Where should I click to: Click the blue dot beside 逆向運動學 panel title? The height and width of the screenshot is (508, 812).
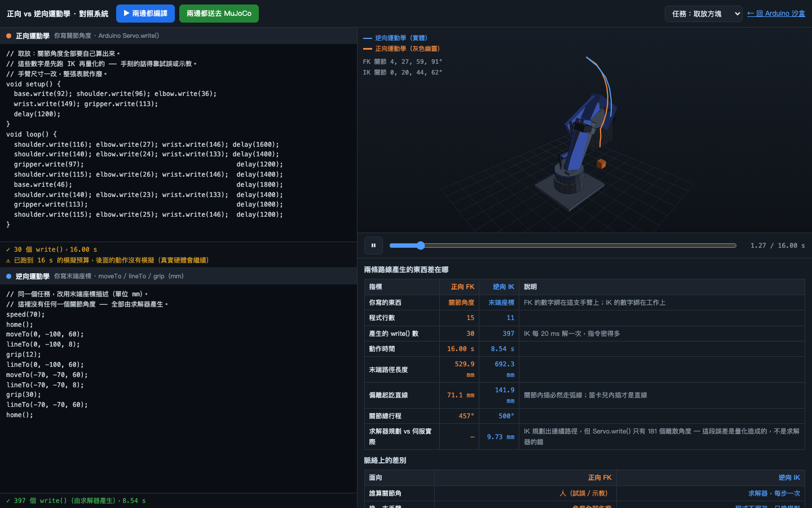9,276
